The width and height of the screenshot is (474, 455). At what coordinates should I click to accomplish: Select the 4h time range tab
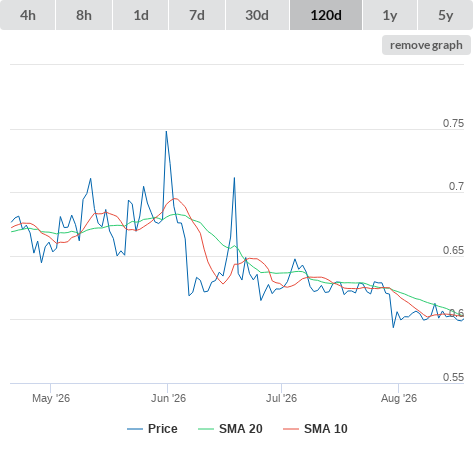pyautogui.click(x=28, y=15)
